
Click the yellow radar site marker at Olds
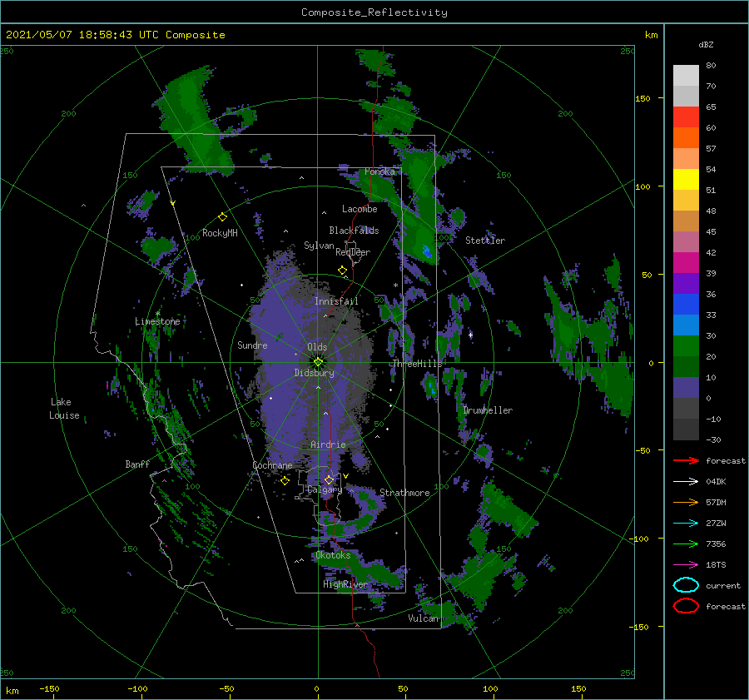tap(318, 362)
